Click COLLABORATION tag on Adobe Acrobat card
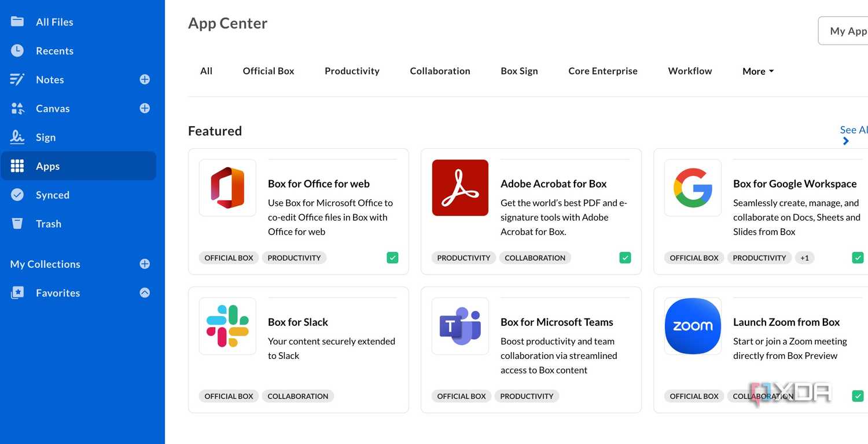Image resolution: width=868 pixels, height=444 pixels. (535, 258)
